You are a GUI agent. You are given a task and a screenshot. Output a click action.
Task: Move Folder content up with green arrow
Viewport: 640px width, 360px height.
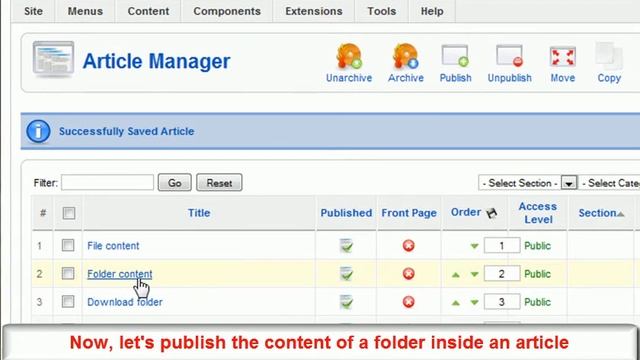coord(456,275)
